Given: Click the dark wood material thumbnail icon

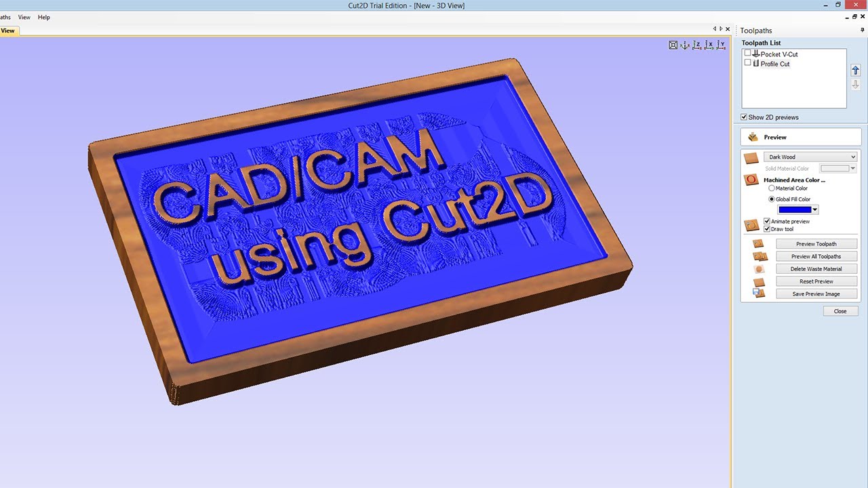Looking at the screenshot, I should coord(751,158).
